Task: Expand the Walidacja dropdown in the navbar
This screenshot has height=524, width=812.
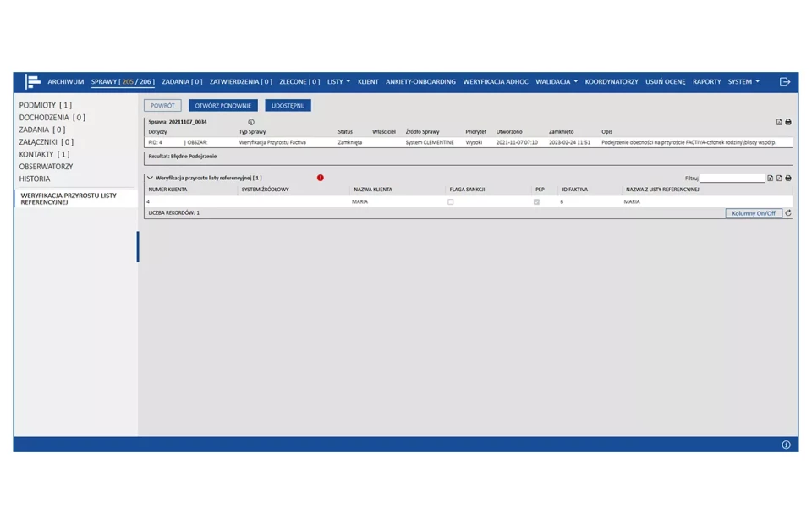Action: [x=557, y=82]
